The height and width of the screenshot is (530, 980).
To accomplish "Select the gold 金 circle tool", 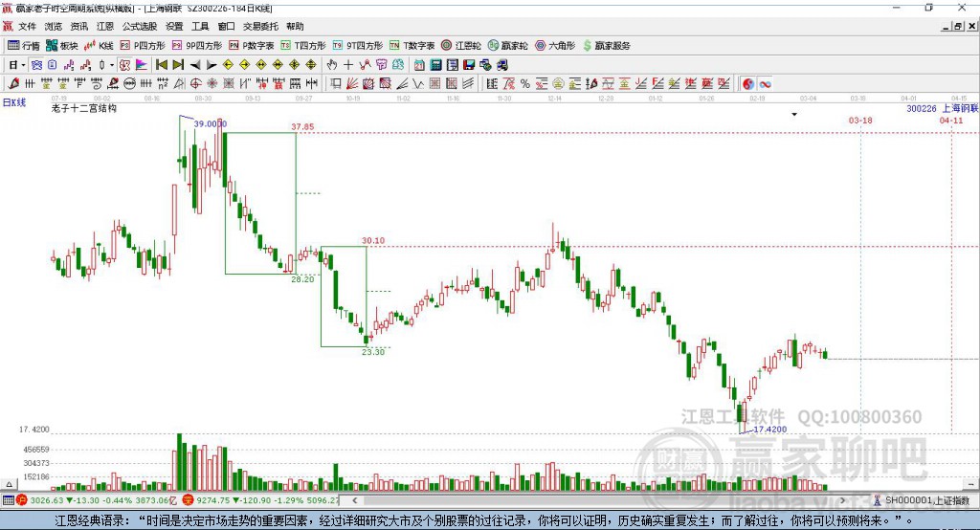I will 558,84.
